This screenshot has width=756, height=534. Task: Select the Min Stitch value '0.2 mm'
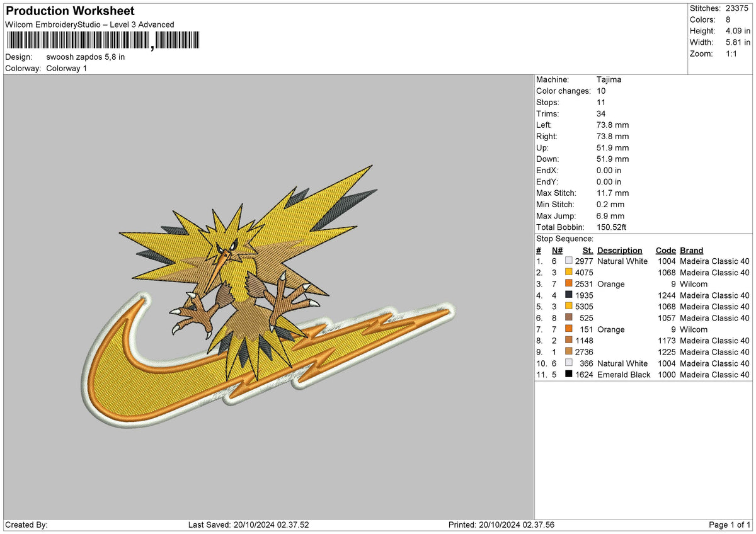click(610, 204)
